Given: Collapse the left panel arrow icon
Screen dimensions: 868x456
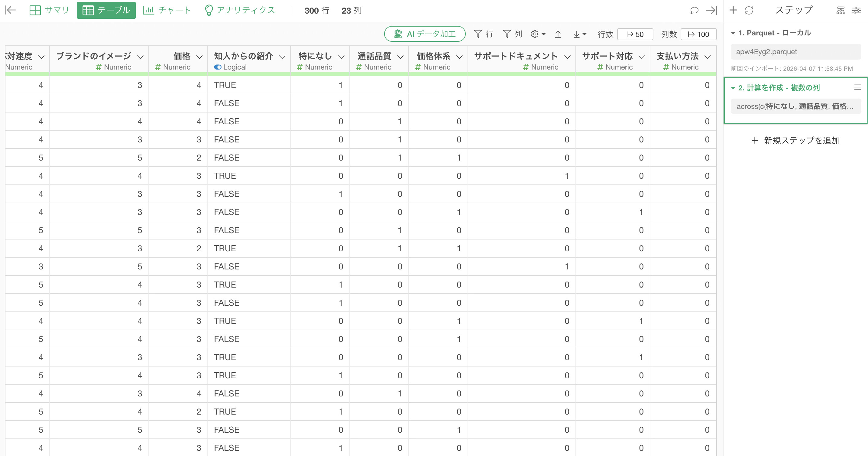Looking at the screenshot, I should tap(11, 10).
